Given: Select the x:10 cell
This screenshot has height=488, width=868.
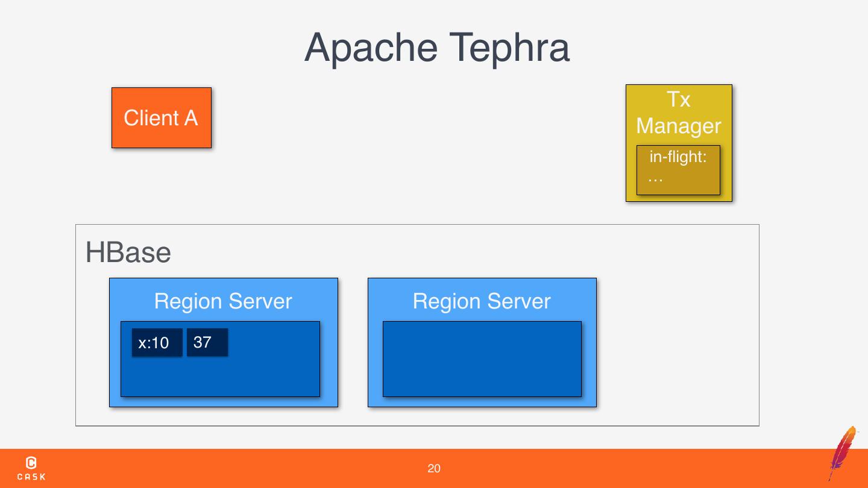Looking at the screenshot, I should (x=157, y=343).
